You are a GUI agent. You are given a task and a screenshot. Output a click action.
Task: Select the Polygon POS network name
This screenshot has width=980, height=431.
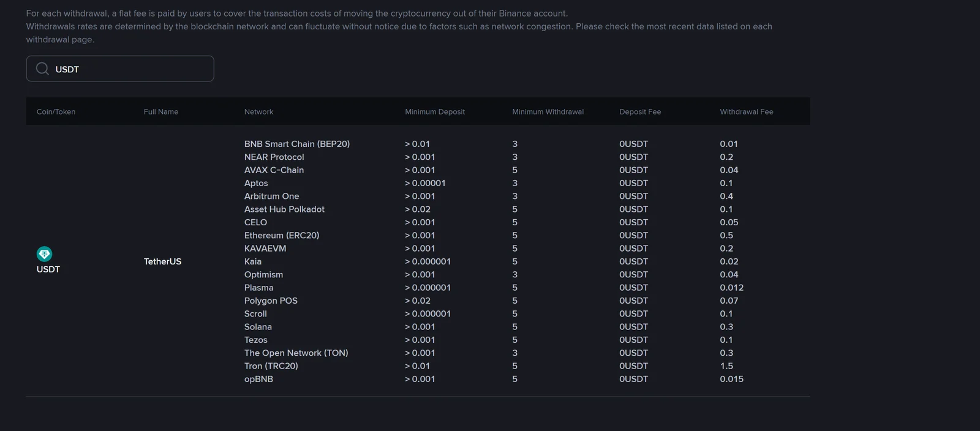271,301
